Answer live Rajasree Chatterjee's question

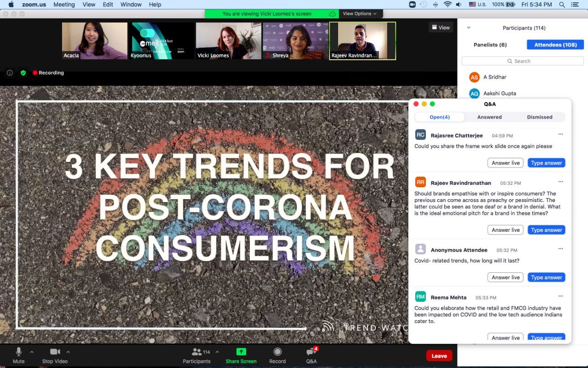505,163
